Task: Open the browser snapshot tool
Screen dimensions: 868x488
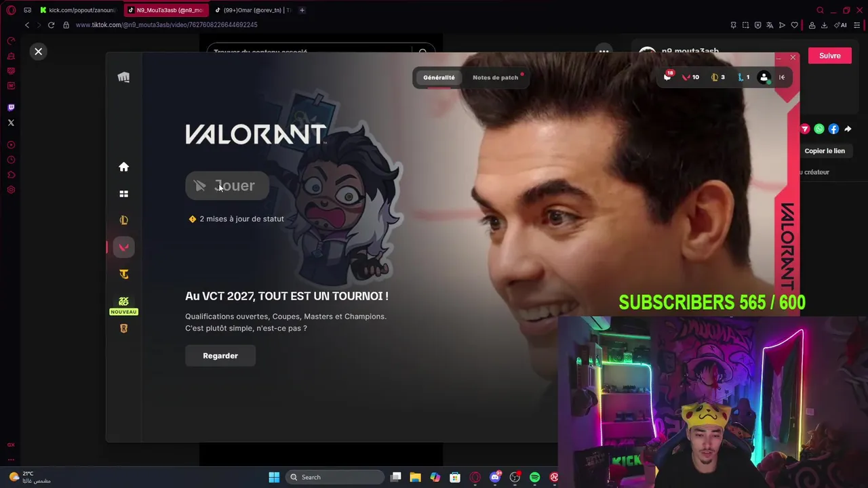Action: 745,25
